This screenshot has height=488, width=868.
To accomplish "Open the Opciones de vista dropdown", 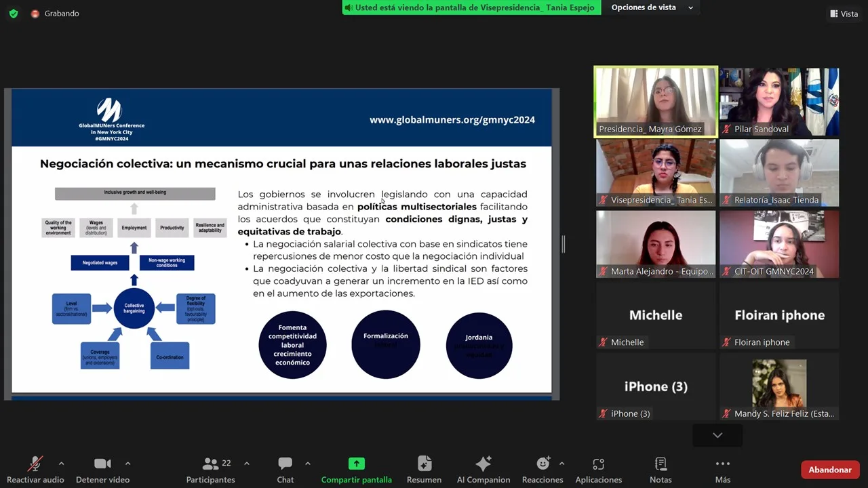I will click(x=652, y=7).
